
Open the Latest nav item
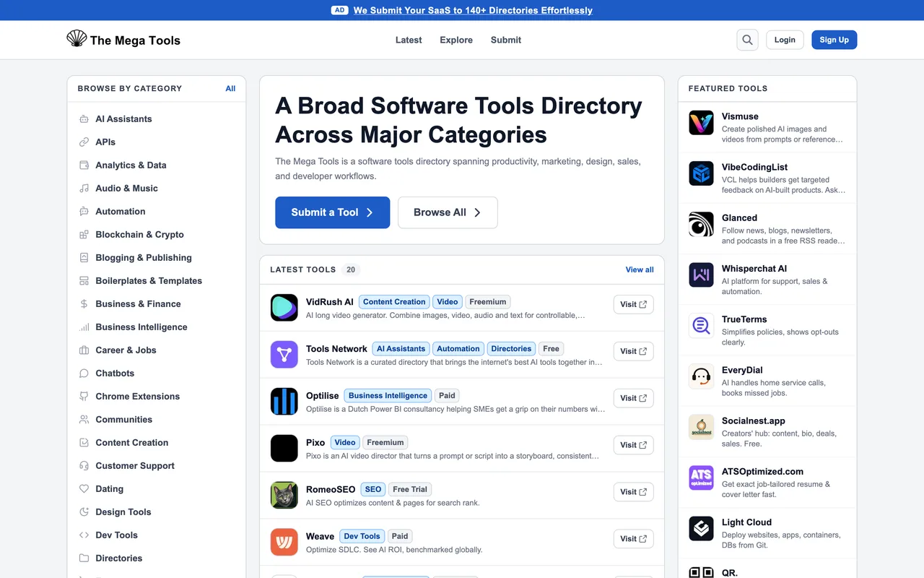point(409,40)
